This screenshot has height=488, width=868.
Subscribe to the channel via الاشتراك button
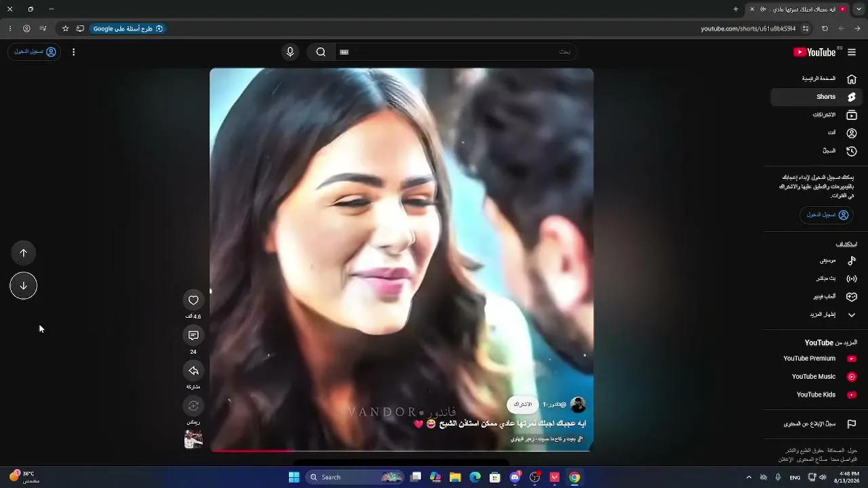(522, 405)
